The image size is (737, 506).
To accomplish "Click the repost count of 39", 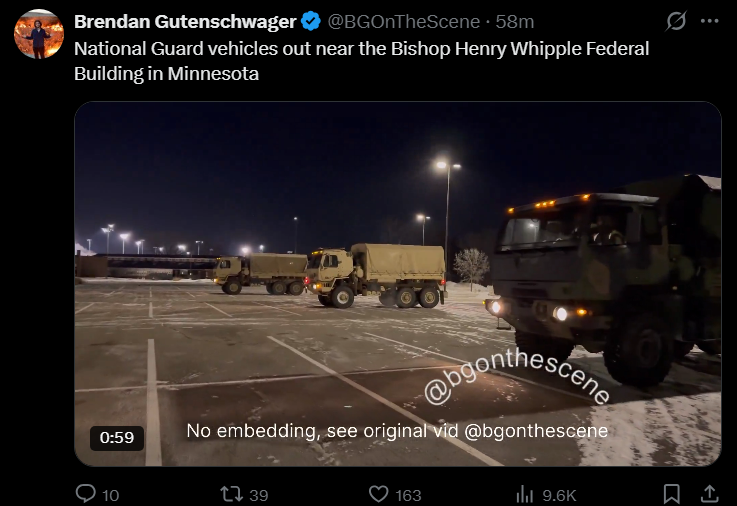I will click(259, 495).
